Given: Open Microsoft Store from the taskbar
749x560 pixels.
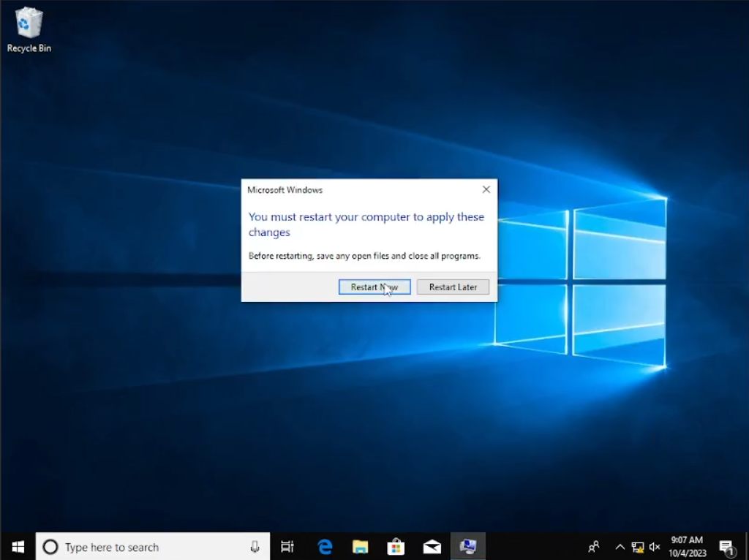Looking at the screenshot, I should click(x=396, y=547).
